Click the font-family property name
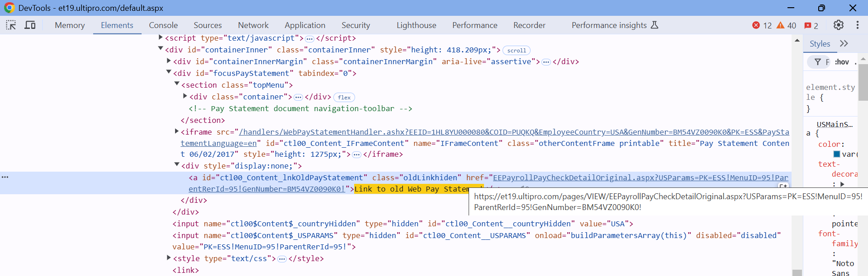Screen dimensions: 868x276 [838, 239]
